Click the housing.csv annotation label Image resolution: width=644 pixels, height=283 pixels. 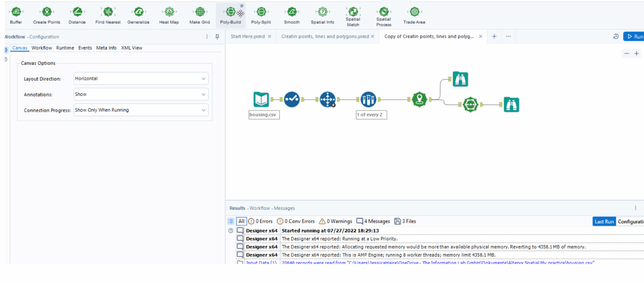pos(264,115)
